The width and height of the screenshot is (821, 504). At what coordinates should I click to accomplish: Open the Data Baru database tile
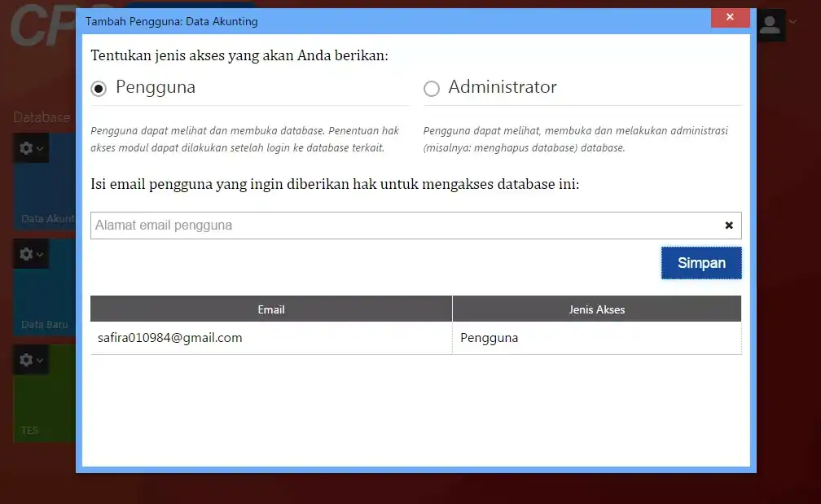coord(44,287)
